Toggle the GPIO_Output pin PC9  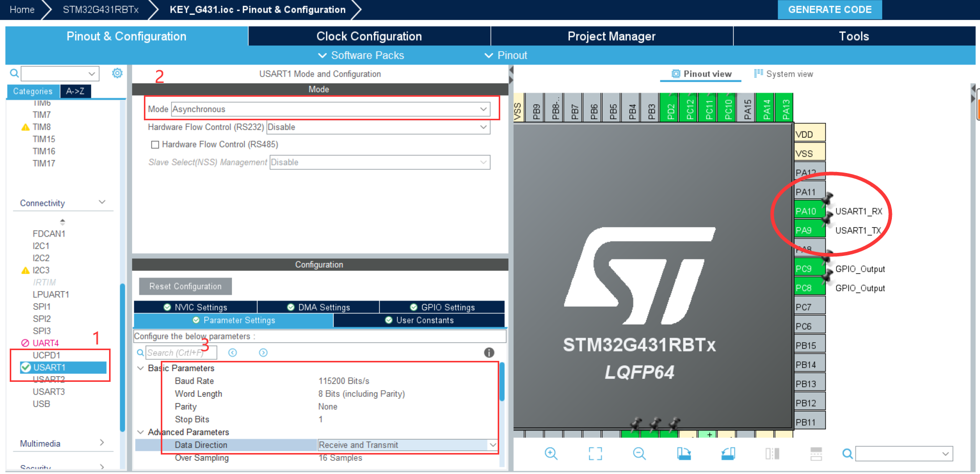[x=805, y=268]
